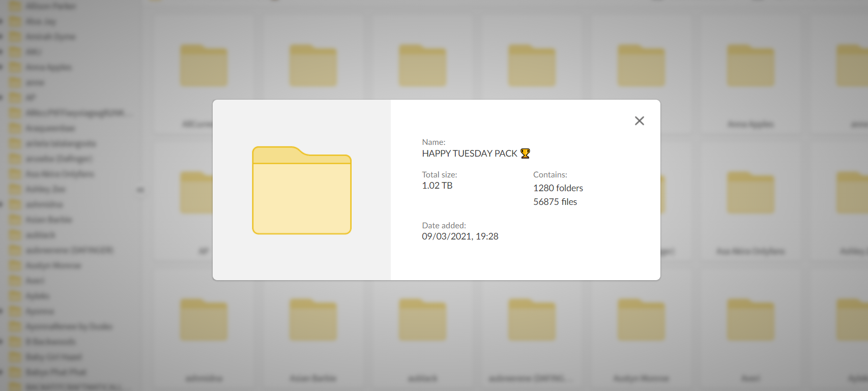Select the HAPPY TUESDAY PACK name text
Screen dimensions: 868x391
[469, 154]
